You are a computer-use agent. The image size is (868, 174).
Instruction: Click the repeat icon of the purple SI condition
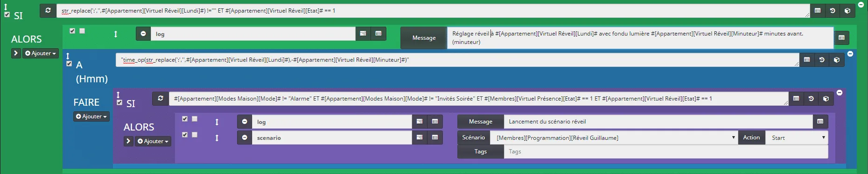161,98
